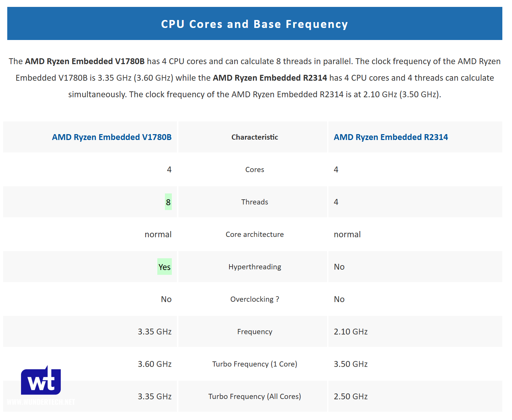Click the R2314 Overclocking No value
Viewport: 512px width, 420px height.
339,299
